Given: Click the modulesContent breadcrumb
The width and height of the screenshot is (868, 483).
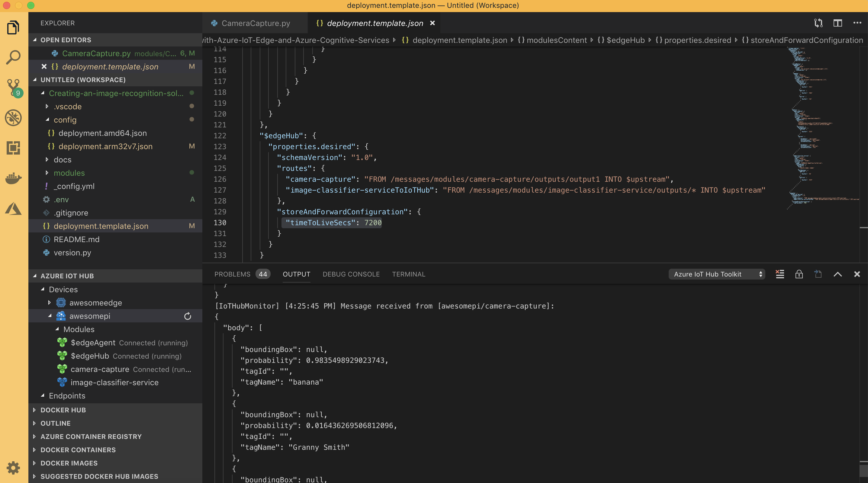Looking at the screenshot, I should [557, 40].
